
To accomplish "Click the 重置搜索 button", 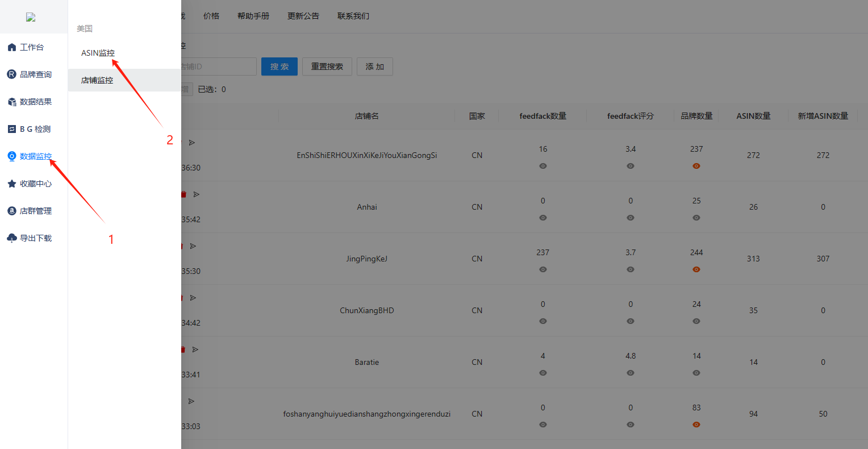I will pyautogui.click(x=327, y=66).
